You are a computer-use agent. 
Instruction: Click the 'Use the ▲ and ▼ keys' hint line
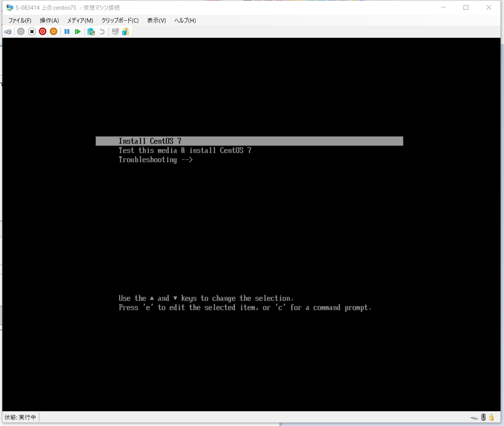click(x=206, y=299)
